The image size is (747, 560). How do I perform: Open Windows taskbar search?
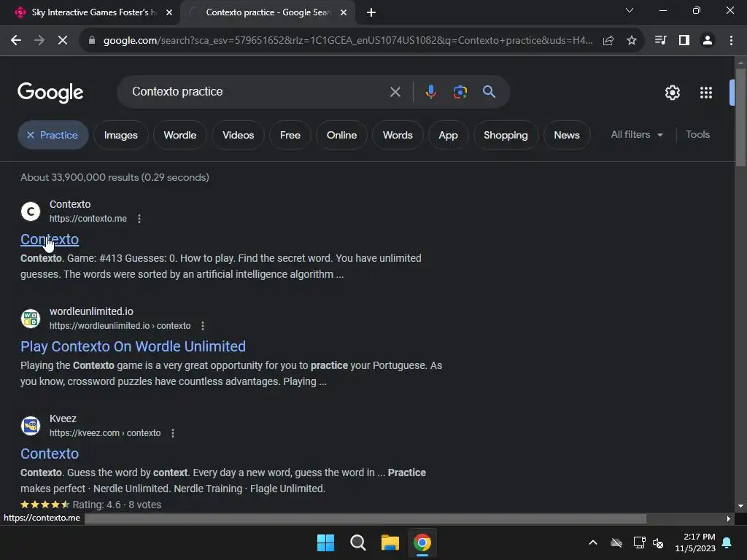tap(357, 542)
